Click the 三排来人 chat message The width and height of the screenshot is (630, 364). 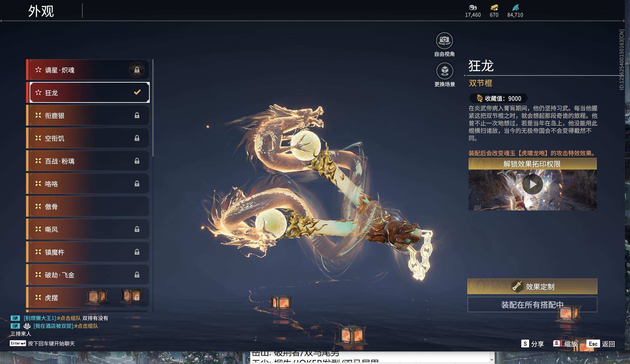tap(21, 334)
